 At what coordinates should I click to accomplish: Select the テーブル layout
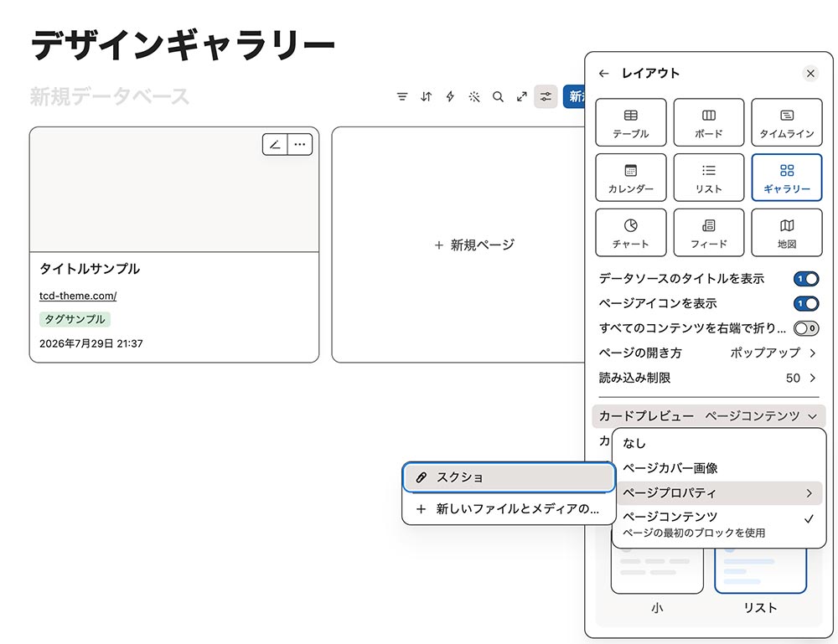(631, 122)
